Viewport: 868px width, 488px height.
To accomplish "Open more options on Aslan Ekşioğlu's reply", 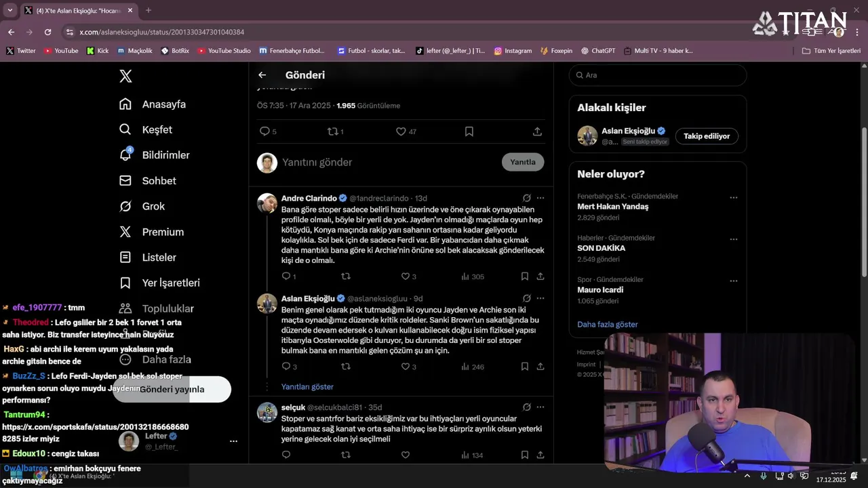I will coord(540,298).
